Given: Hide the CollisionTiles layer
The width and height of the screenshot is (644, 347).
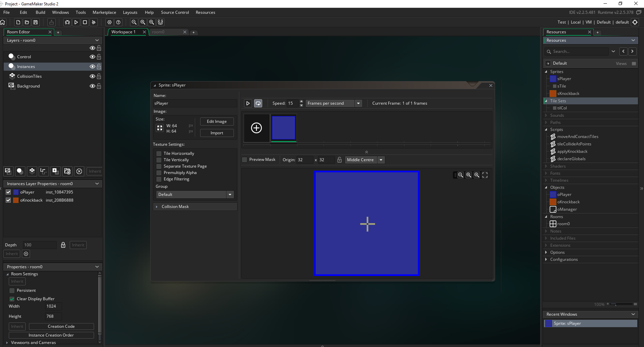Looking at the screenshot, I should (92, 76).
